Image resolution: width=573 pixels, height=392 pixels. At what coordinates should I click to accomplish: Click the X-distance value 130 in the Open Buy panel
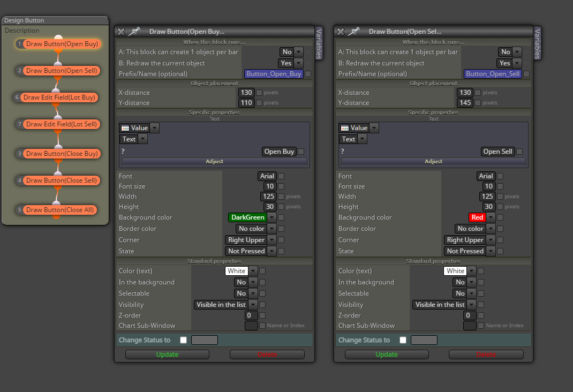coord(246,93)
